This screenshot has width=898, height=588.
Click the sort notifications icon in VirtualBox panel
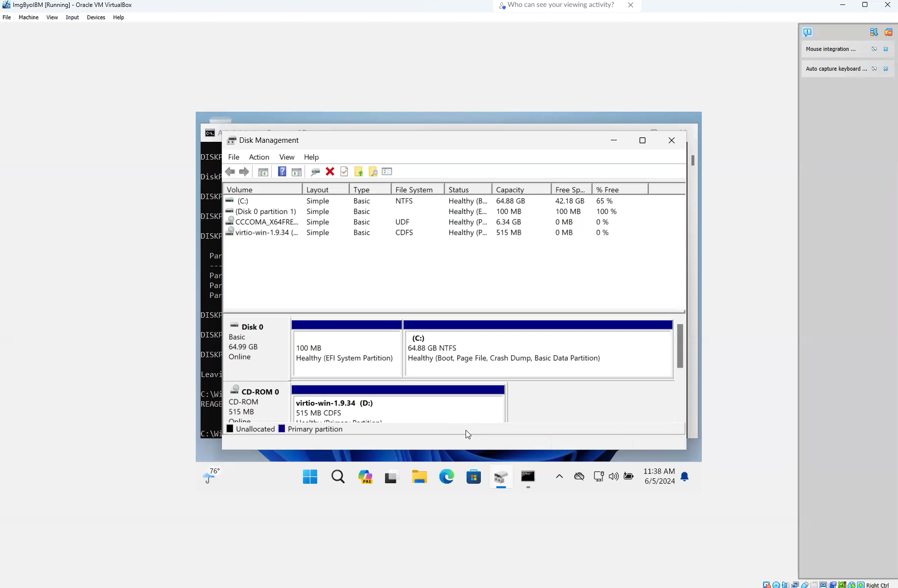(874, 32)
